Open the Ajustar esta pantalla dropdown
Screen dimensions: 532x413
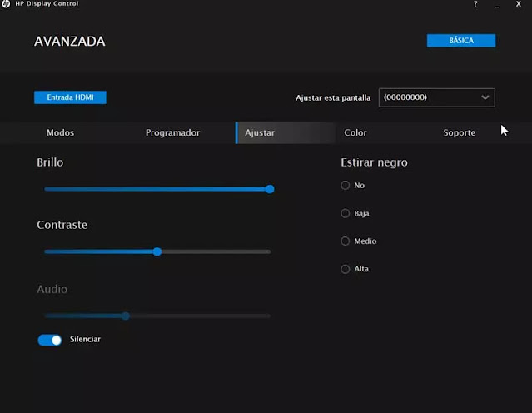[x=436, y=97]
